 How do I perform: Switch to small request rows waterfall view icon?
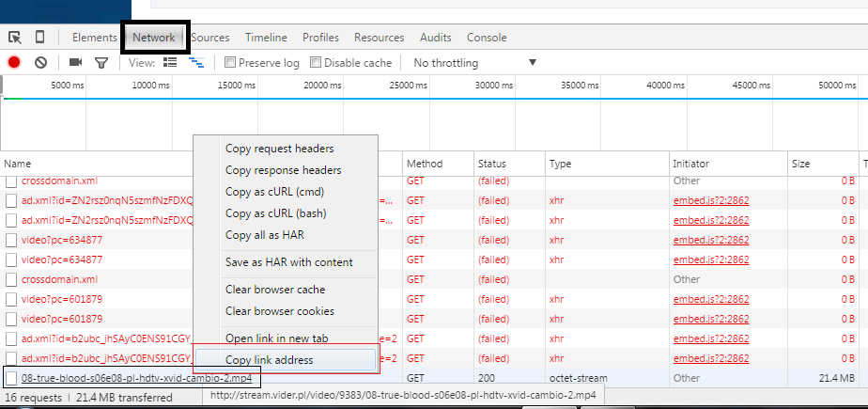[196, 62]
